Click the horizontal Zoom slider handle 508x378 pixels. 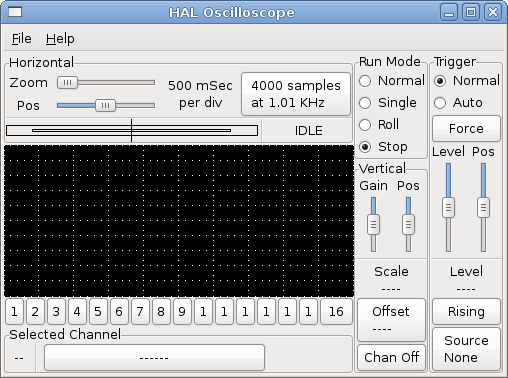tap(67, 82)
